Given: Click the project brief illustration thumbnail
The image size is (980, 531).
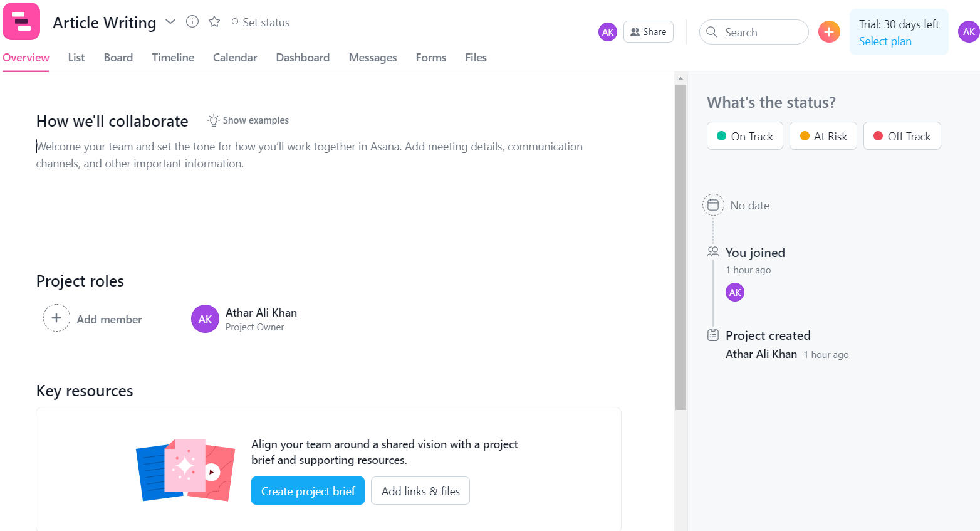Looking at the screenshot, I should pos(185,470).
